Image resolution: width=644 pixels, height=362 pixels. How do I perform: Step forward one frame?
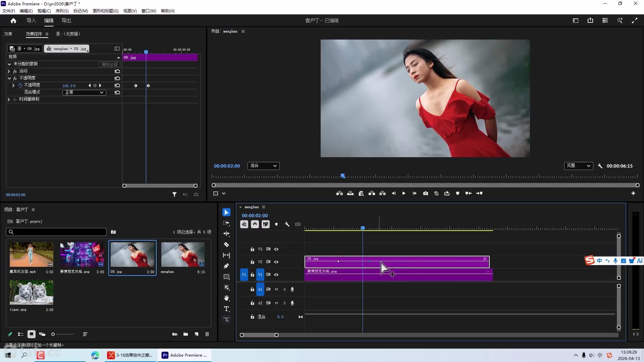pos(415,193)
